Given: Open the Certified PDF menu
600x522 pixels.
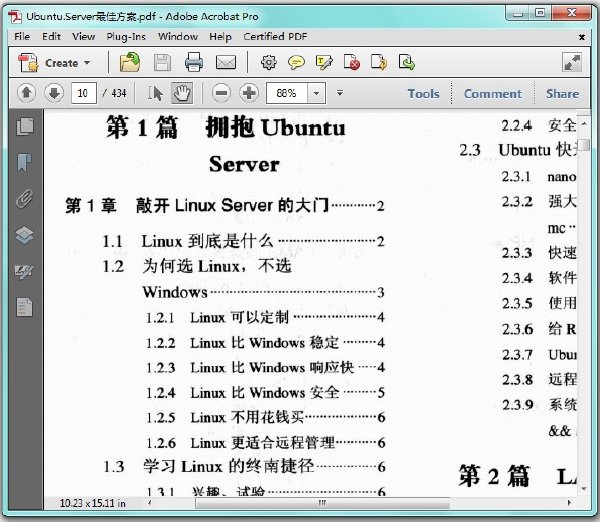Looking at the screenshot, I should pyautogui.click(x=275, y=37).
